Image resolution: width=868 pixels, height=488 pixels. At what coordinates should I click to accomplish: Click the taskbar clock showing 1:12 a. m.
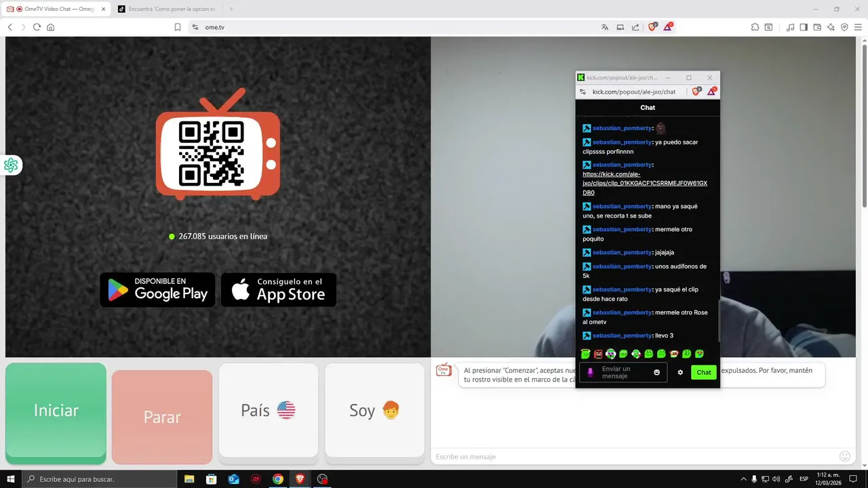pos(828,479)
